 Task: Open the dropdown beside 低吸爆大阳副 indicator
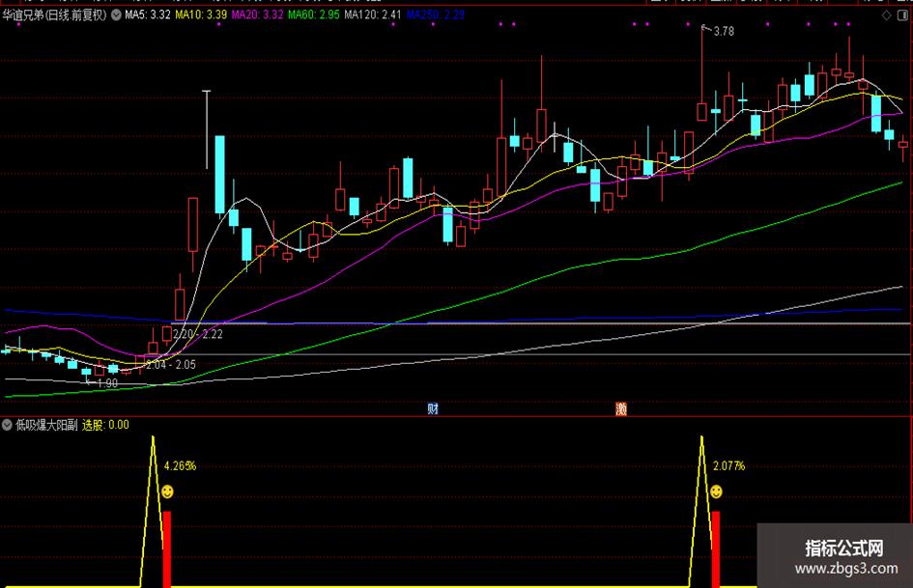[x=7, y=425]
